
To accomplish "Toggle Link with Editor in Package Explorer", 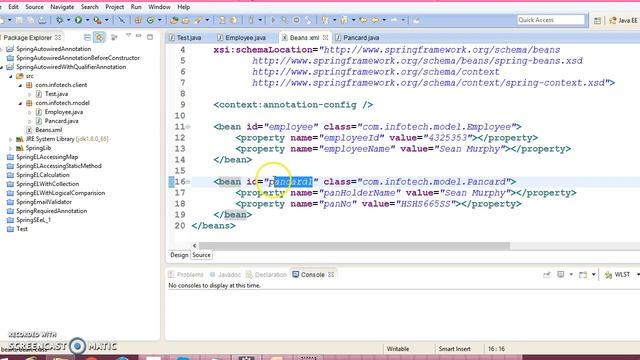I will 99,37.
